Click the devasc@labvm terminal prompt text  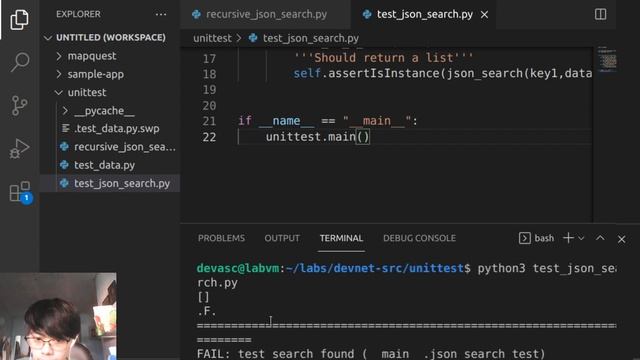click(238, 268)
